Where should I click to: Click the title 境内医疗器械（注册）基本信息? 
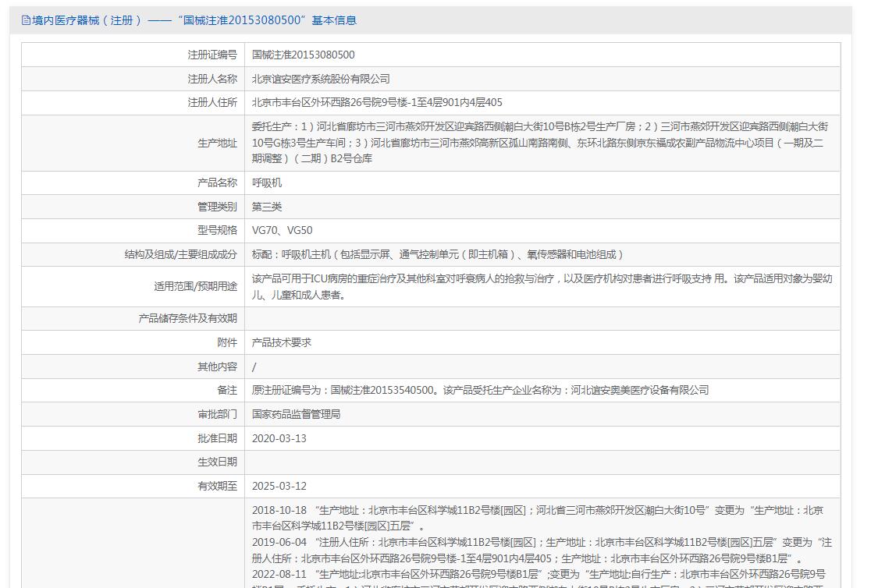194,20
